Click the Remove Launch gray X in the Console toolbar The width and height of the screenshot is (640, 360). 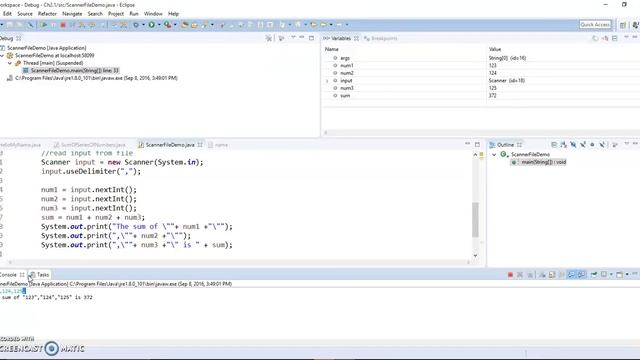pos(520,275)
